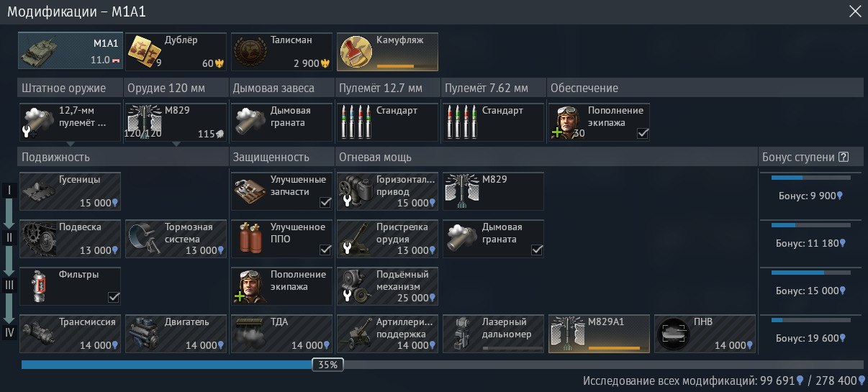Open the Камуфляж camouflage item

(387, 51)
